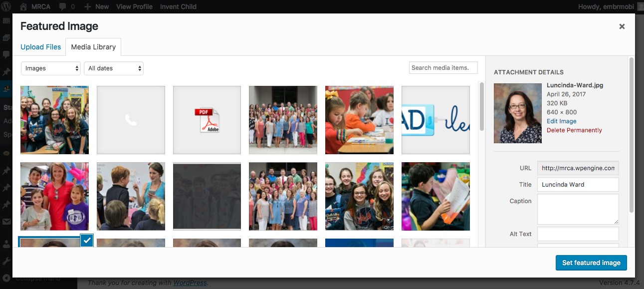Select the staff group photo in top row

click(x=283, y=120)
